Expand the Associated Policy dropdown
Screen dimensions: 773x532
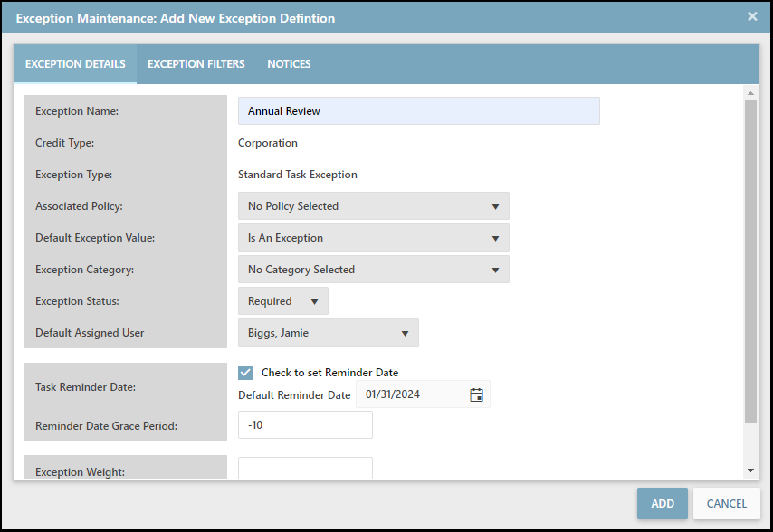pyautogui.click(x=373, y=206)
